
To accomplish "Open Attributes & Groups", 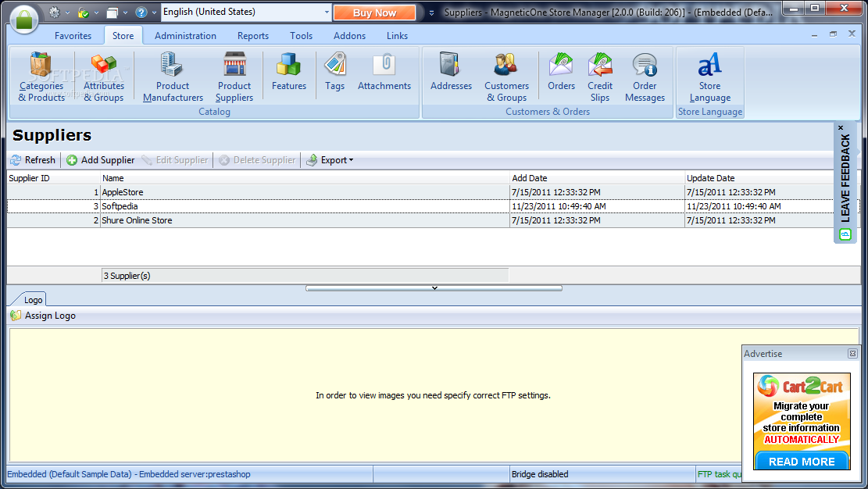I will point(103,77).
